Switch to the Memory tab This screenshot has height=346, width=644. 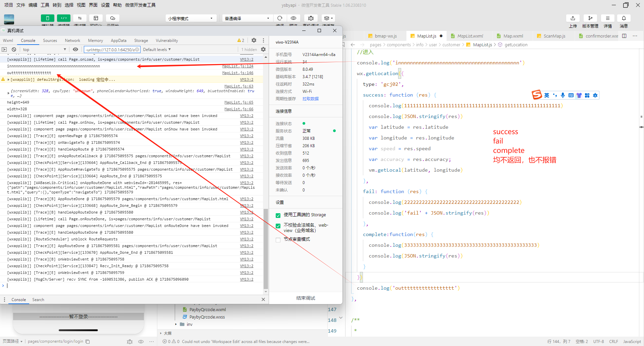click(96, 41)
